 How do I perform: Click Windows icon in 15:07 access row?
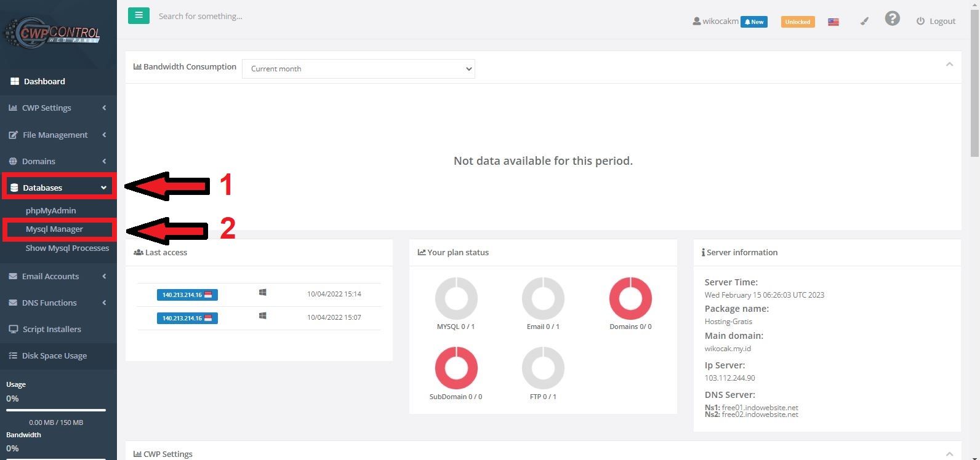(x=263, y=315)
